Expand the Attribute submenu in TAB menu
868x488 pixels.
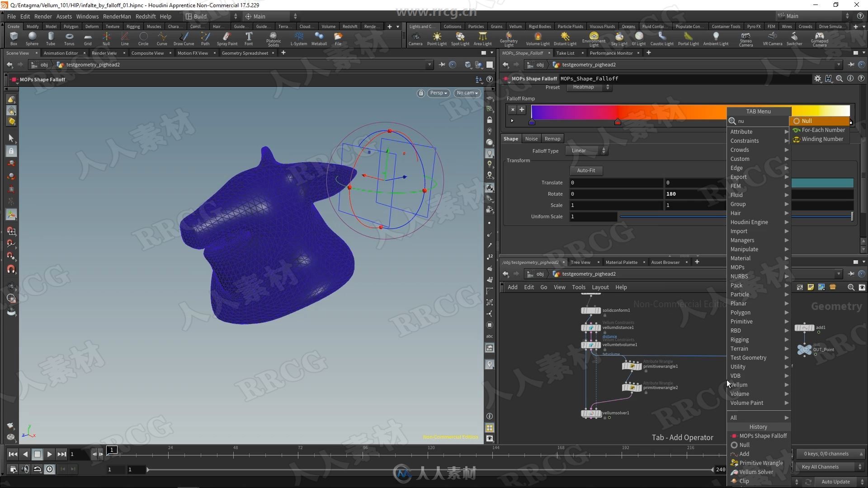pyautogui.click(x=759, y=131)
